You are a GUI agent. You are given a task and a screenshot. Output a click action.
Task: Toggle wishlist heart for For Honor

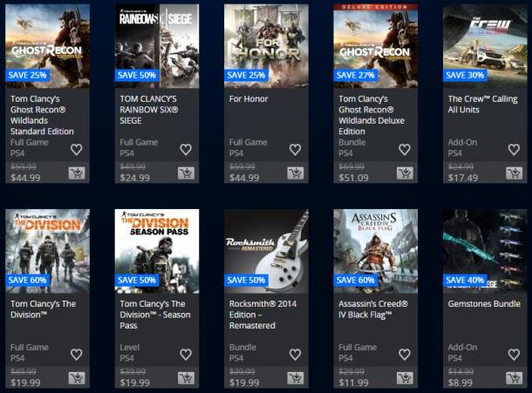click(x=295, y=150)
